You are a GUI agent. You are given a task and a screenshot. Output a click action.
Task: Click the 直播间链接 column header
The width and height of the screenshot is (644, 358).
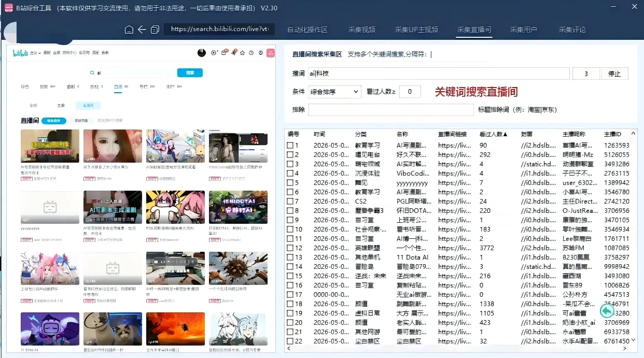coord(452,134)
